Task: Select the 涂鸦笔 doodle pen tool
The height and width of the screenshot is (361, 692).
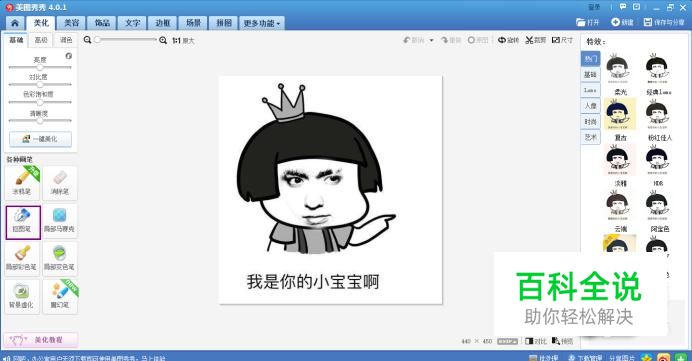Action: point(22,183)
